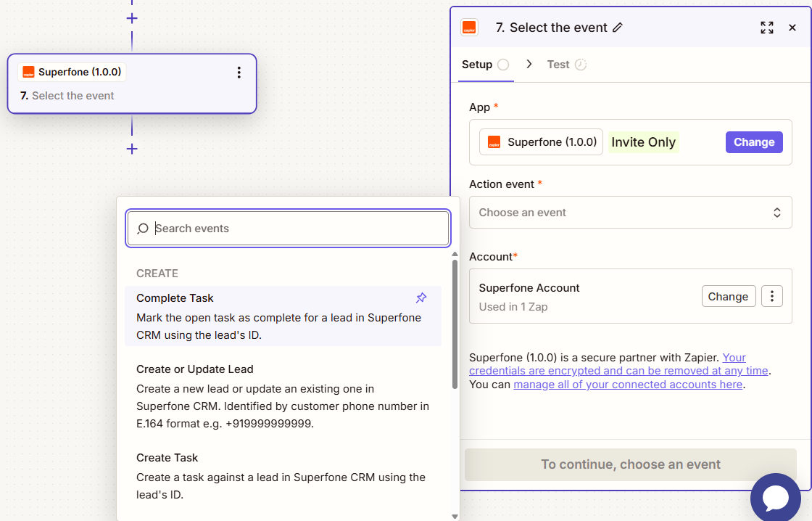Click the pencil icon to rename step

(x=617, y=28)
